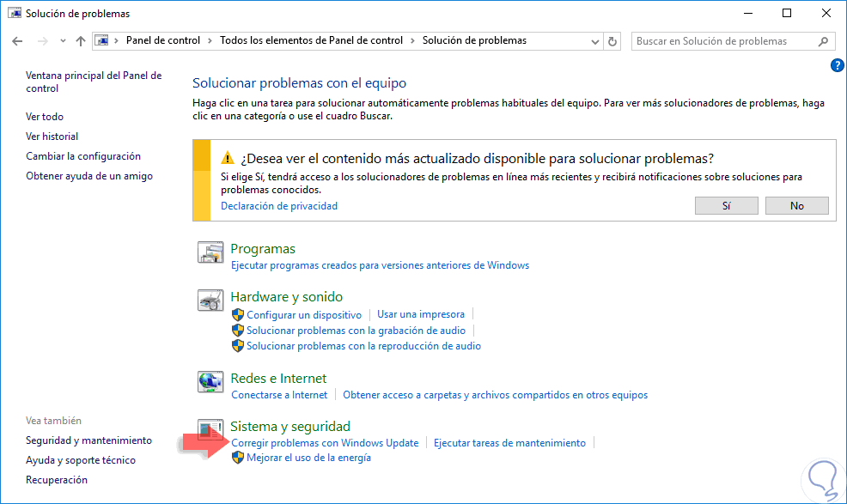The image size is (847, 504).
Task: Select Todos los elementos de Panel de control breadcrumb
Action: coord(311,40)
